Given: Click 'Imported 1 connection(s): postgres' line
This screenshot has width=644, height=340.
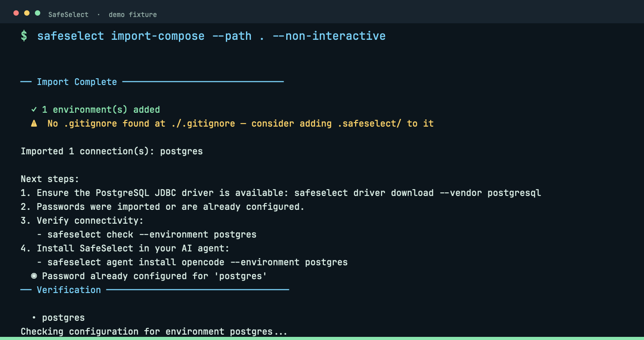Looking at the screenshot, I should [x=112, y=151].
